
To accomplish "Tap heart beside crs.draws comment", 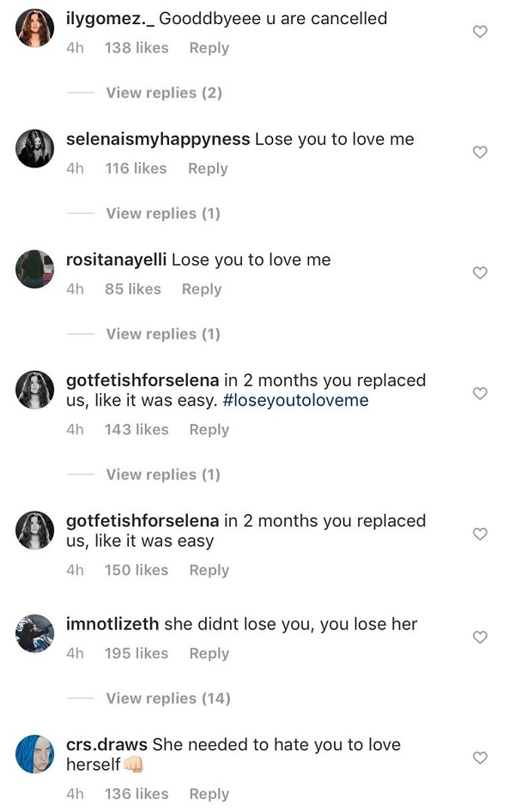I will 481,758.
